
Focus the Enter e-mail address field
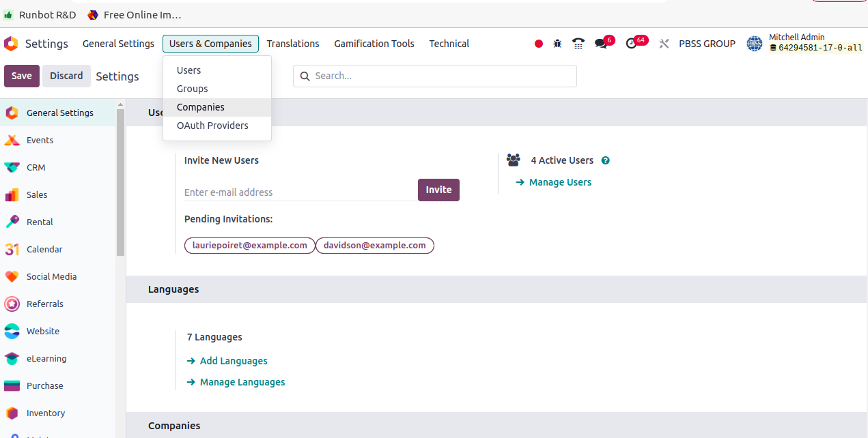click(x=300, y=192)
